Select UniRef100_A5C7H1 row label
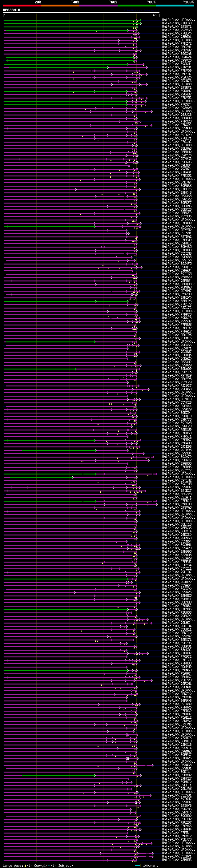The width and height of the screenshot is (197, 868). (177, 47)
